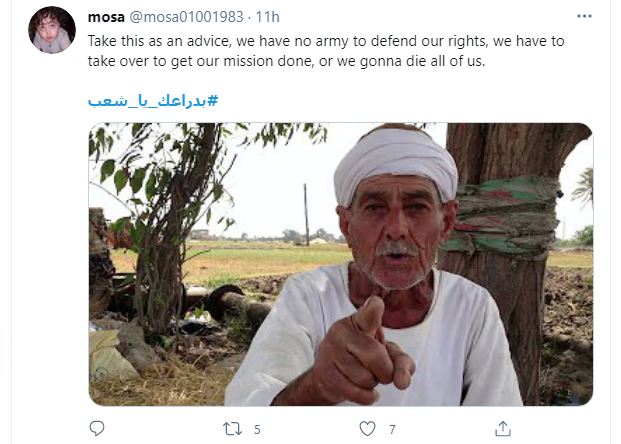Click the tweet text starting 'Take this as an advice'
Image resolution: width=621 pixels, height=444 pixels.
[x=326, y=41]
